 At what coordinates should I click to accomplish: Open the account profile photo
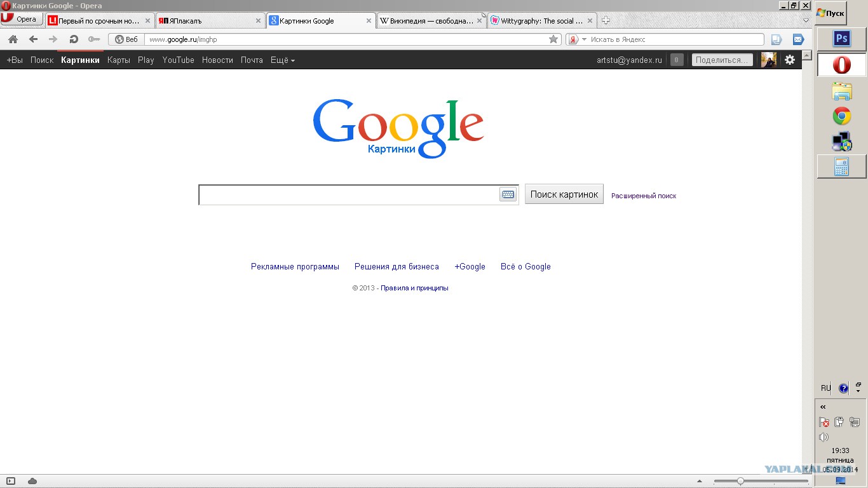[769, 60]
